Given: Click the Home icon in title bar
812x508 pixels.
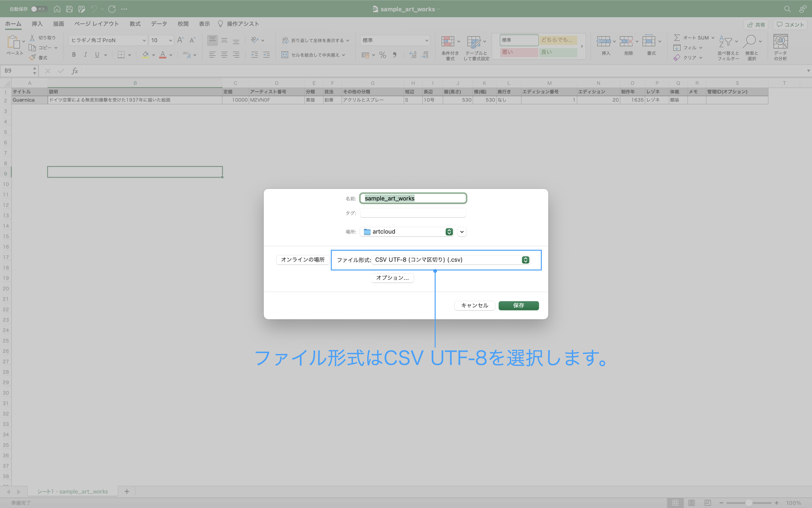Looking at the screenshot, I should [57, 9].
